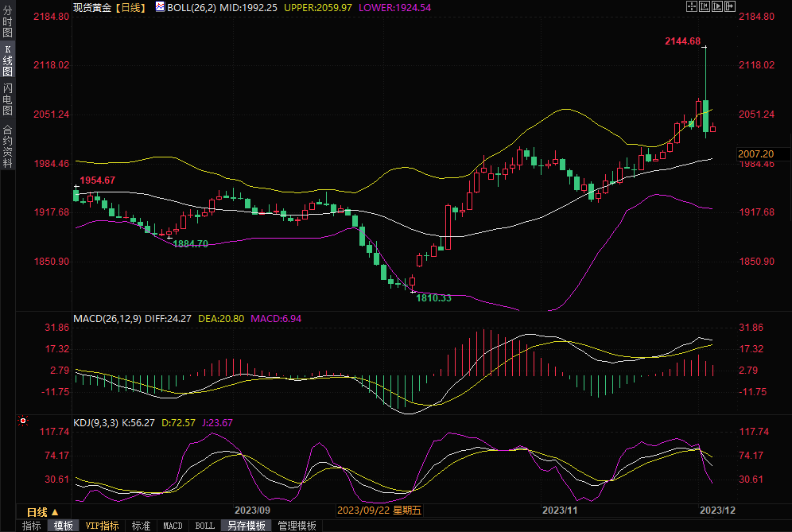Viewport: 792px width, 532px height.
Task: Open 管理模板 template manager
Action: (x=297, y=526)
